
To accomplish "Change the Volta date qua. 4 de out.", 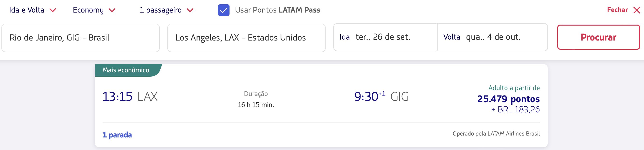I will click(492, 37).
